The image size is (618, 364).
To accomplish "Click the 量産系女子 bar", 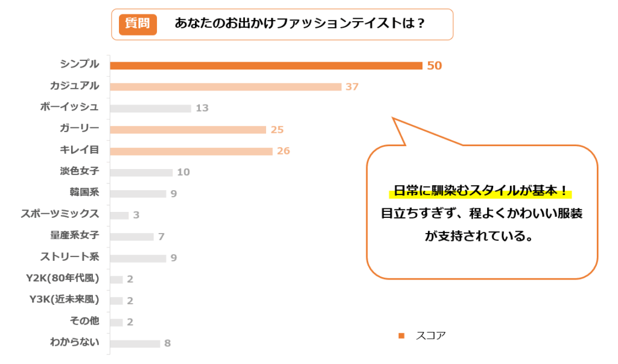I will click(132, 237).
